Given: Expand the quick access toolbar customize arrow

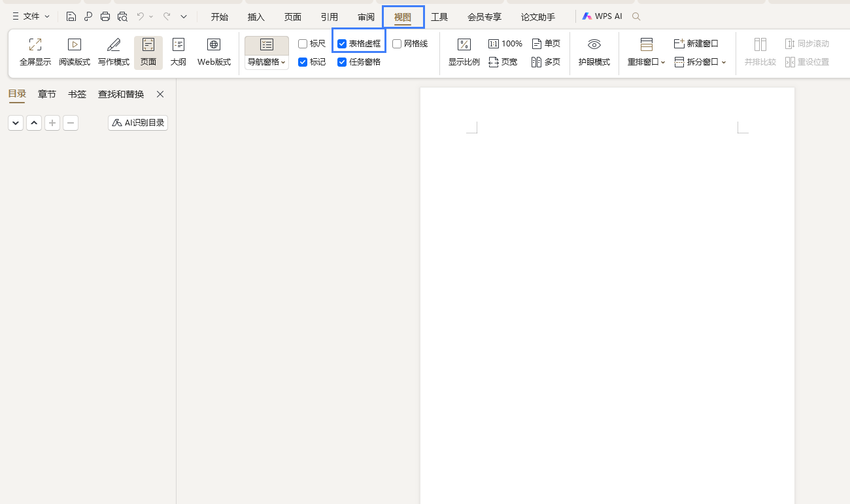Looking at the screenshot, I should click(184, 16).
